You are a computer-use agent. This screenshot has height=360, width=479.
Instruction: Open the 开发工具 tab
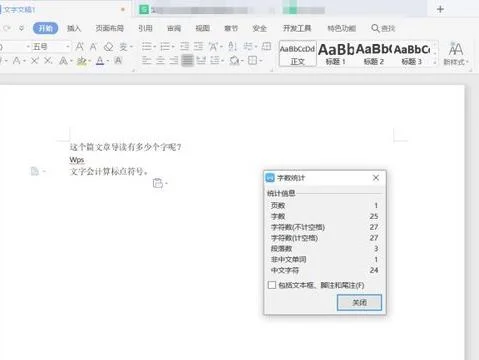point(297,28)
